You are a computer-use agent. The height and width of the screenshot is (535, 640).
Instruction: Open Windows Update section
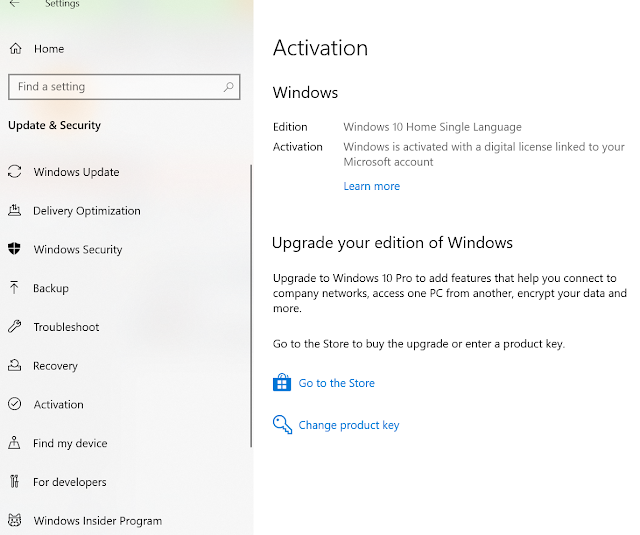(76, 172)
